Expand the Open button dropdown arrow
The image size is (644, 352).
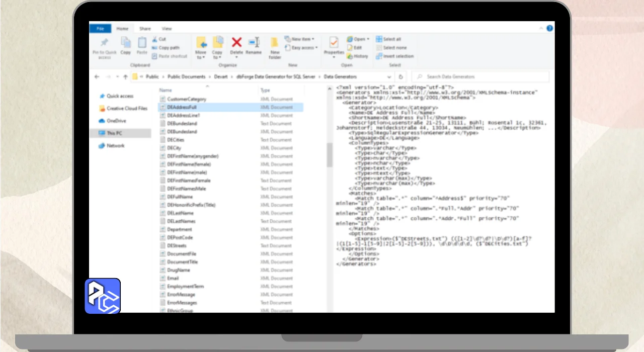368,39
